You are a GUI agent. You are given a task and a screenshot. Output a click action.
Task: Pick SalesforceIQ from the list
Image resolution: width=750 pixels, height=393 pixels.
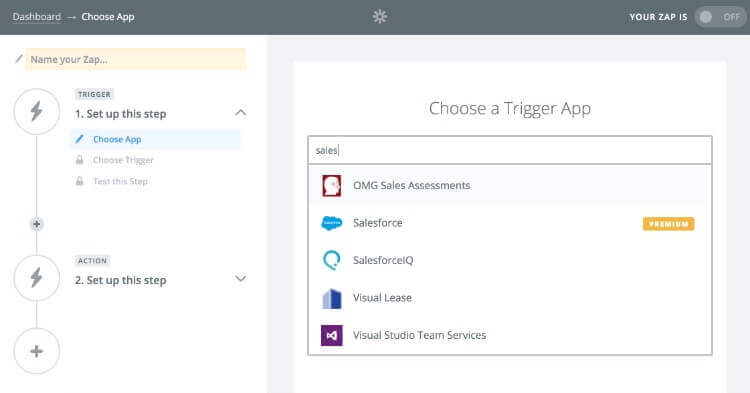(510, 260)
